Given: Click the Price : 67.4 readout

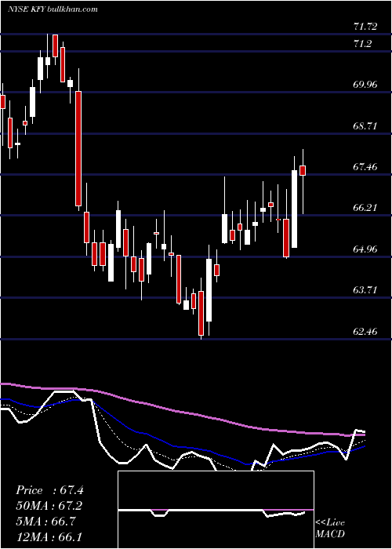Looking at the screenshot, I should point(49,490).
